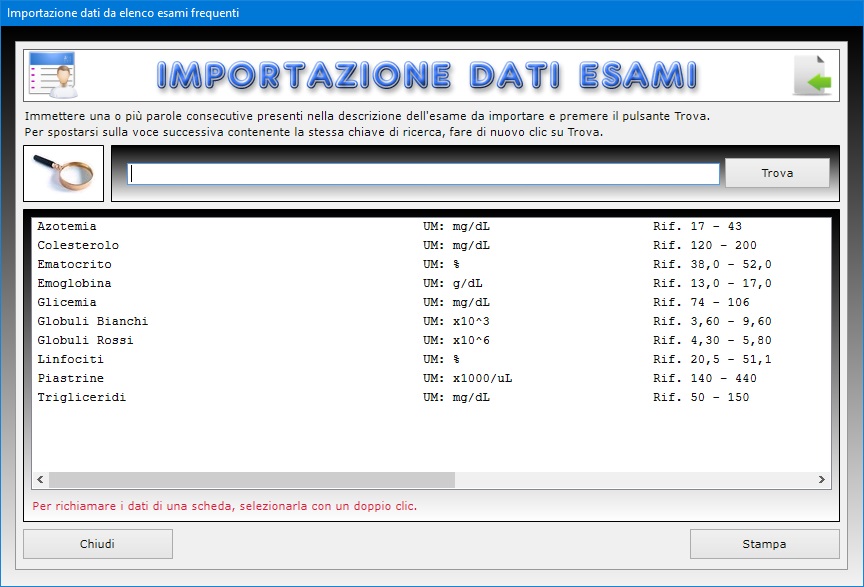
Task: Click the reference range Rif. 120 - 200
Action: coord(705,245)
